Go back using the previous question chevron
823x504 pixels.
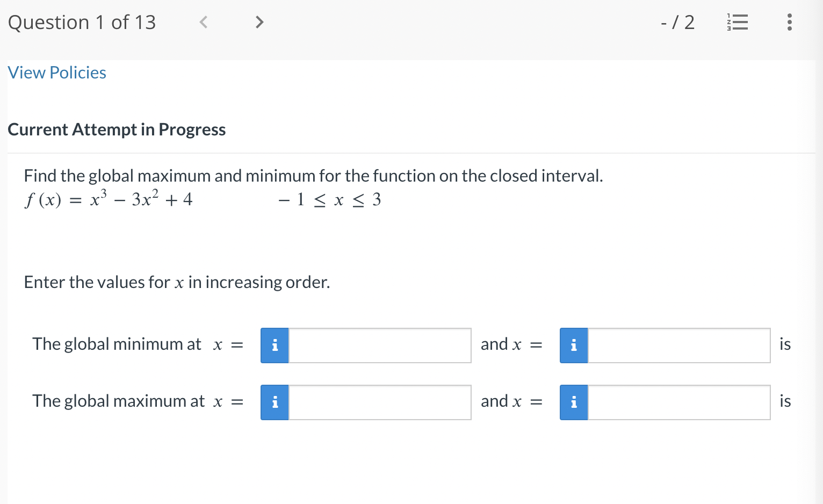203,22
